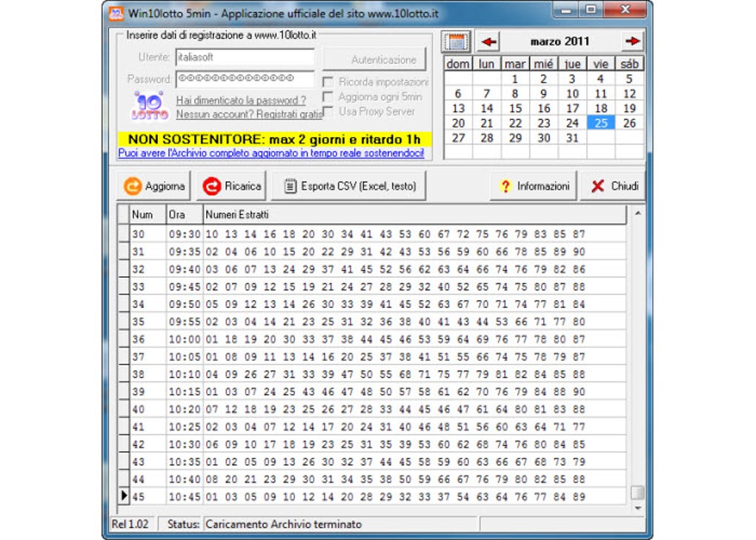This screenshot has height=540, width=756.
Task: Click extracted numbers of the 10:30 draw
Action: 395,444
